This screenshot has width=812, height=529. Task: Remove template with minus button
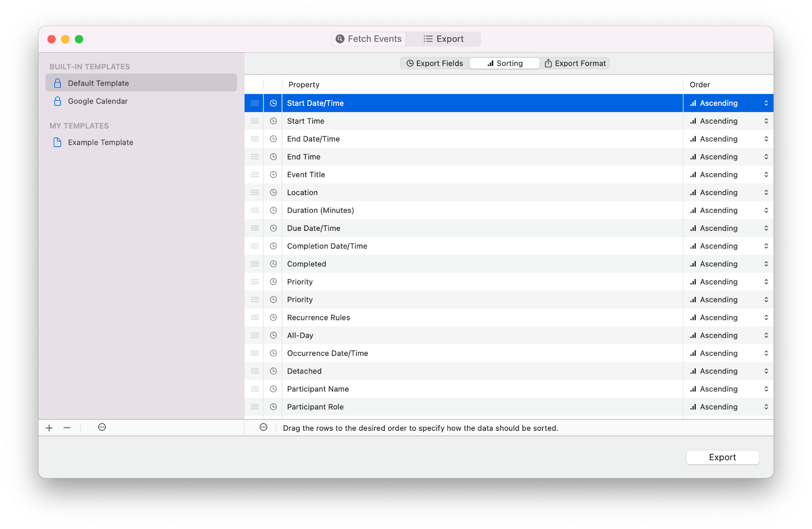[x=67, y=428]
